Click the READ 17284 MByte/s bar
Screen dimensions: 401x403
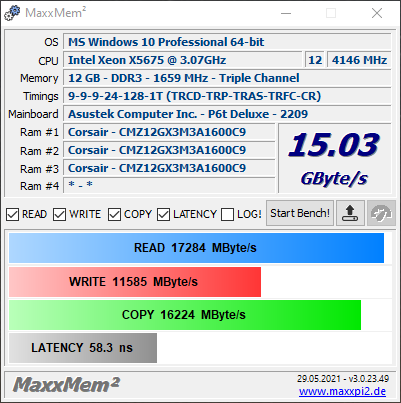coord(196,248)
